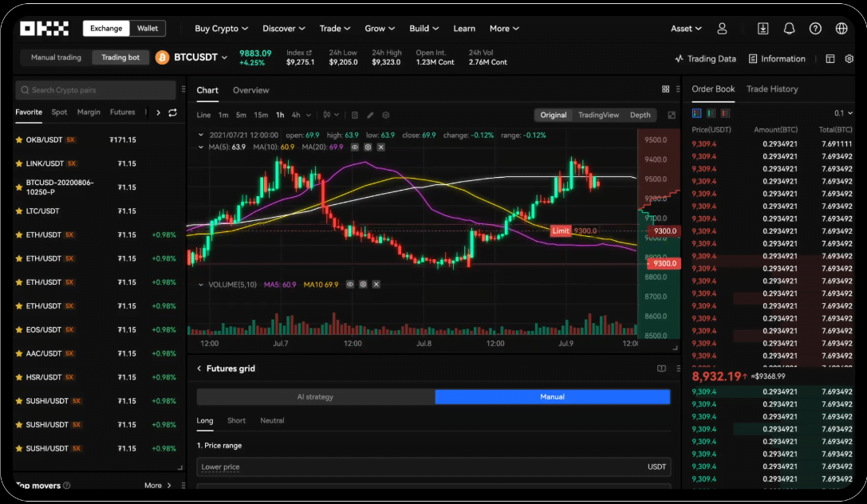Open trading settings gear icon
867x504 pixels.
(849, 58)
